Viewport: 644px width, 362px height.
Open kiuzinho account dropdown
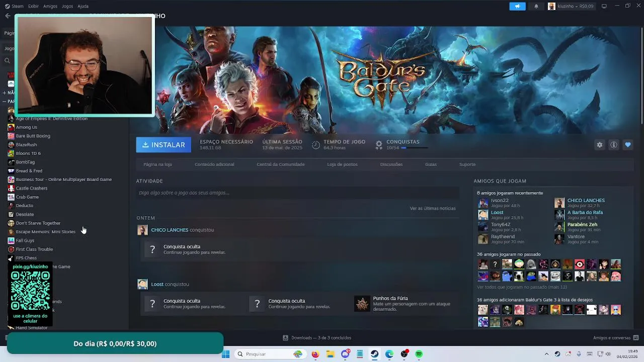(571, 6)
